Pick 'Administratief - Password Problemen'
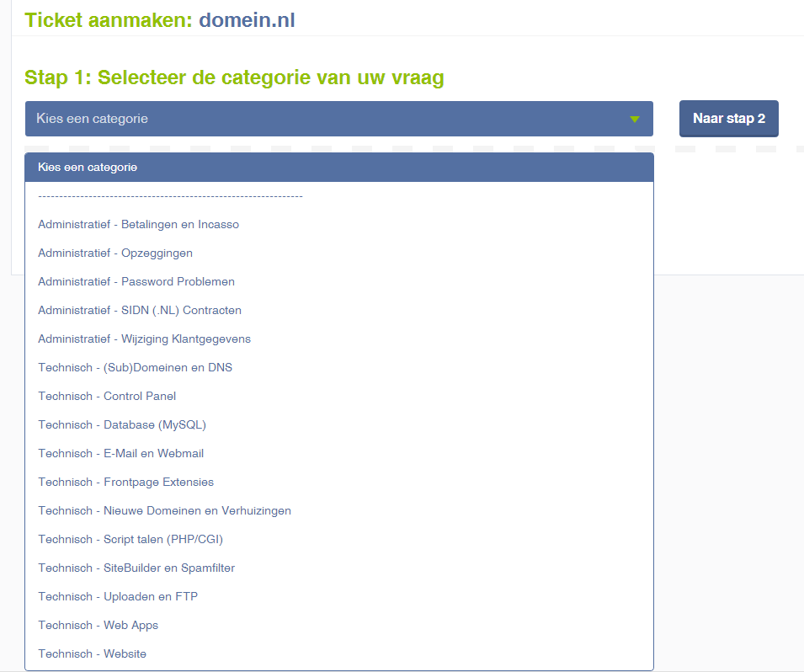This screenshot has width=804, height=672. point(339,281)
